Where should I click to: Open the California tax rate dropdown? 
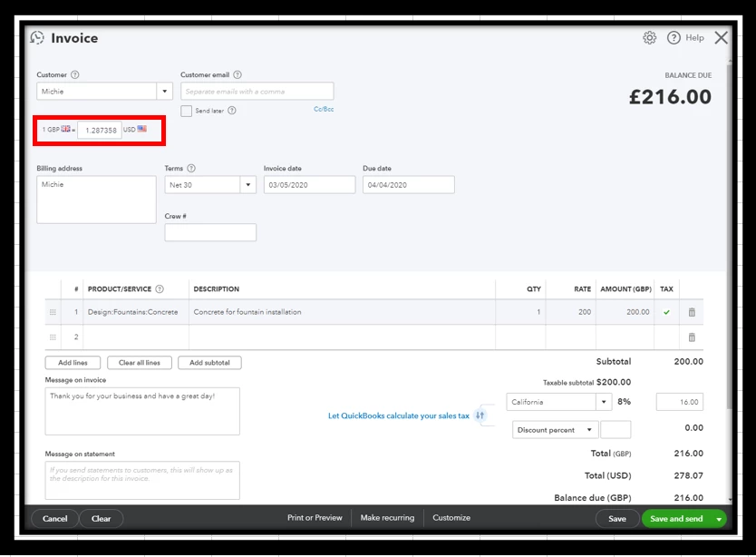[x=604, y=402]
